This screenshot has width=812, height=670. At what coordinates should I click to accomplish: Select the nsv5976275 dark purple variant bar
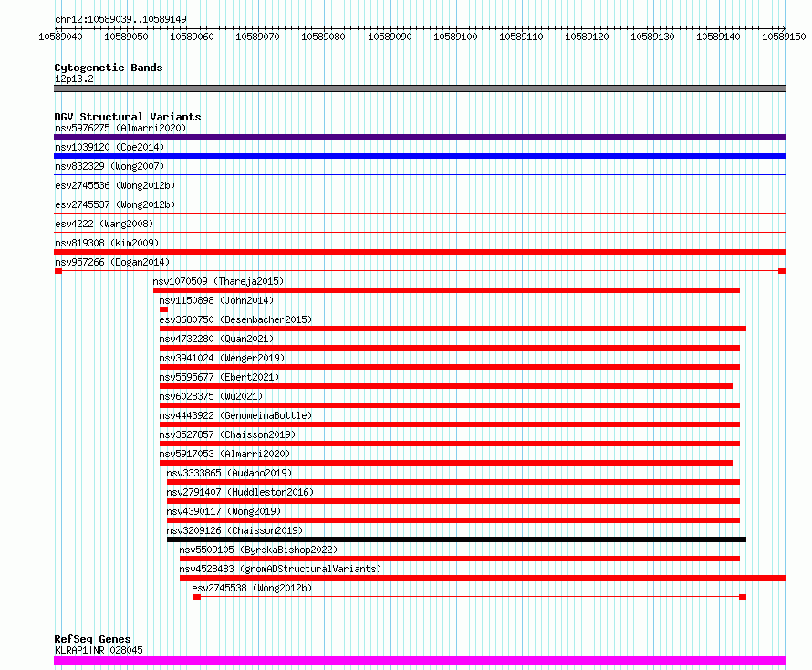(420, 137)
